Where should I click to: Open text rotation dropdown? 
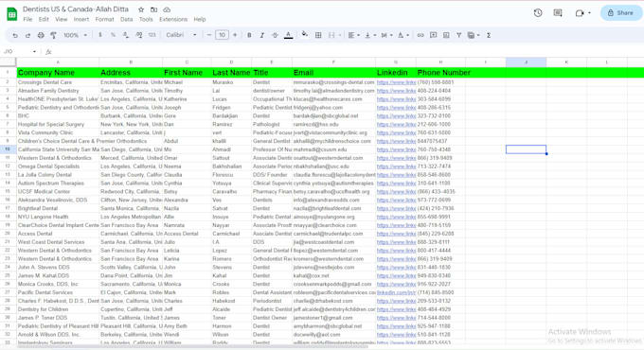(x=402, y=35)
